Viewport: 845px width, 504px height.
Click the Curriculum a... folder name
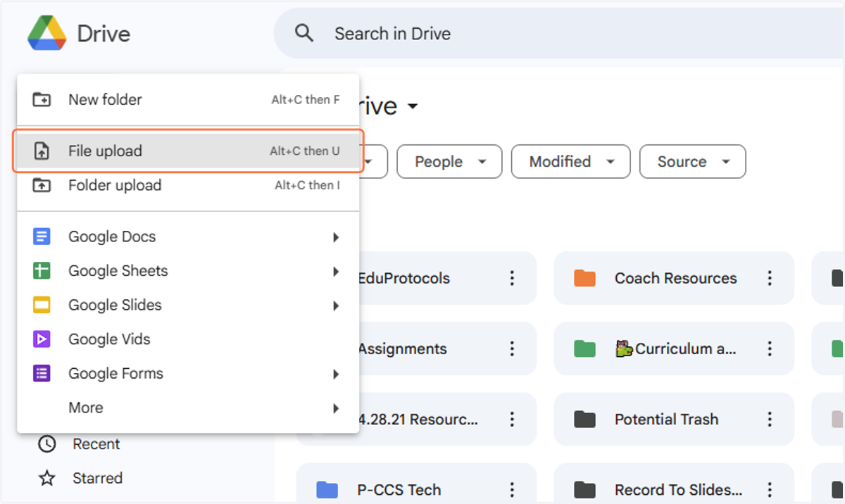(x=676, y=348)
